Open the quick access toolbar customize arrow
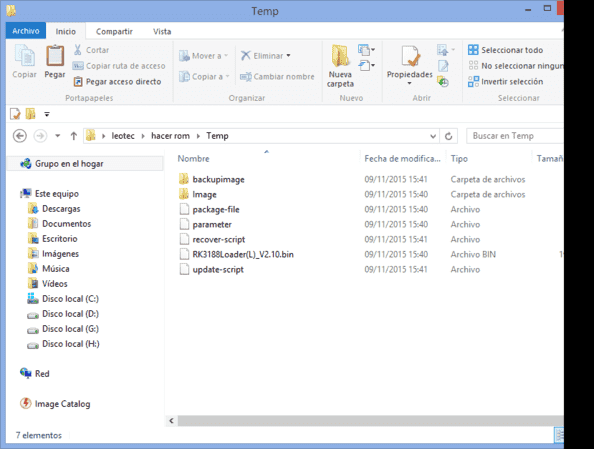Image resolution: width=594 pixels, height=449 pixels. (x=47, y=114)
